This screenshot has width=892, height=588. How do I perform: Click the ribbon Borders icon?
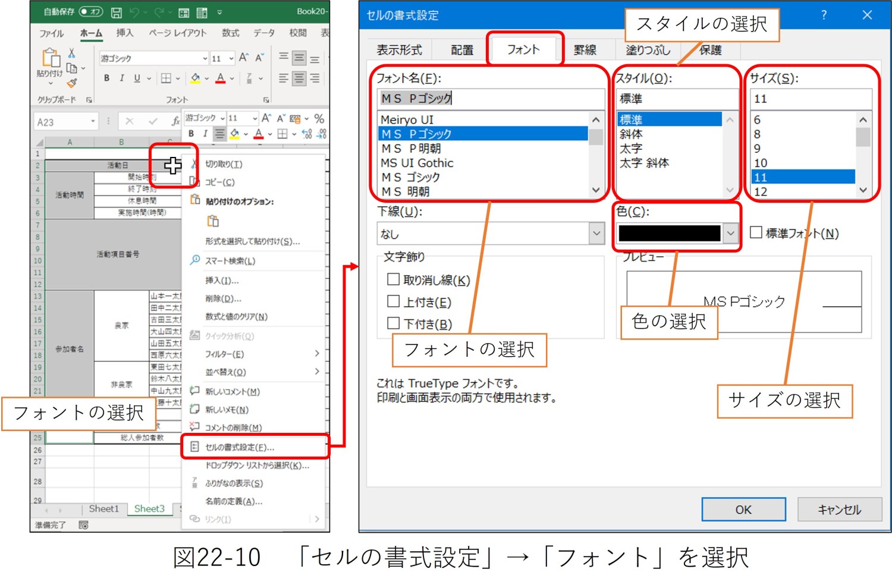[x=166, y=78]
